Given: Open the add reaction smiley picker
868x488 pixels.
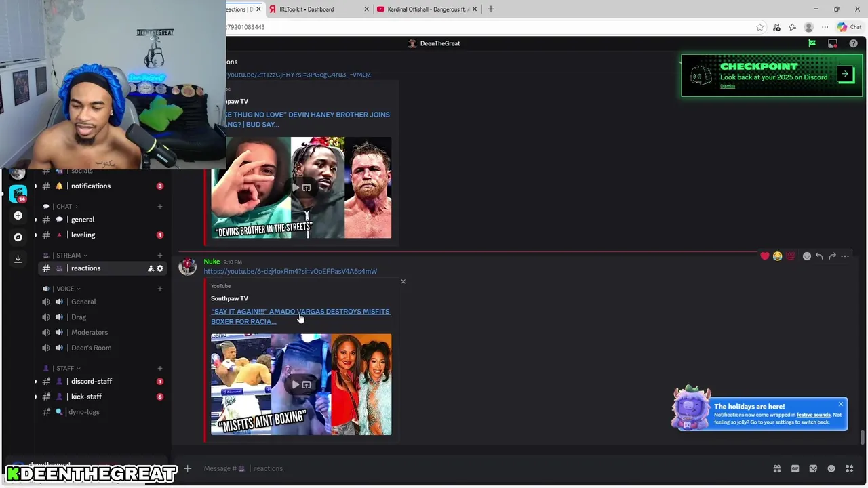Looking at the screenshot, I should (806, 256).
